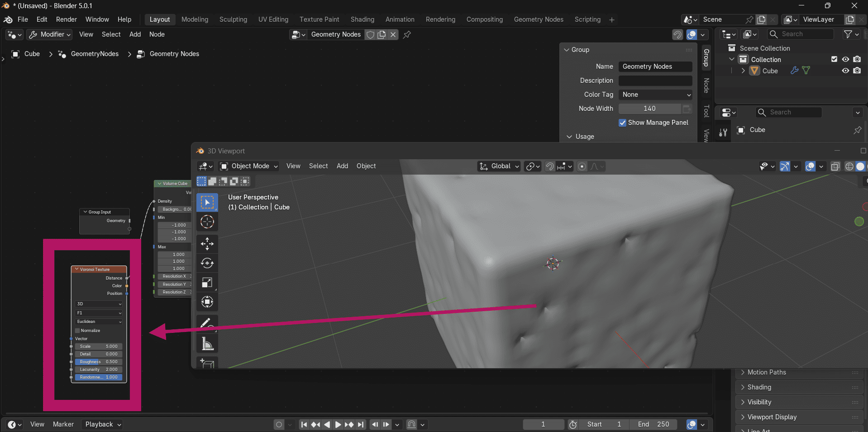Open the Color Tag dropdown

pyautogui.click(x=655, y=95)
